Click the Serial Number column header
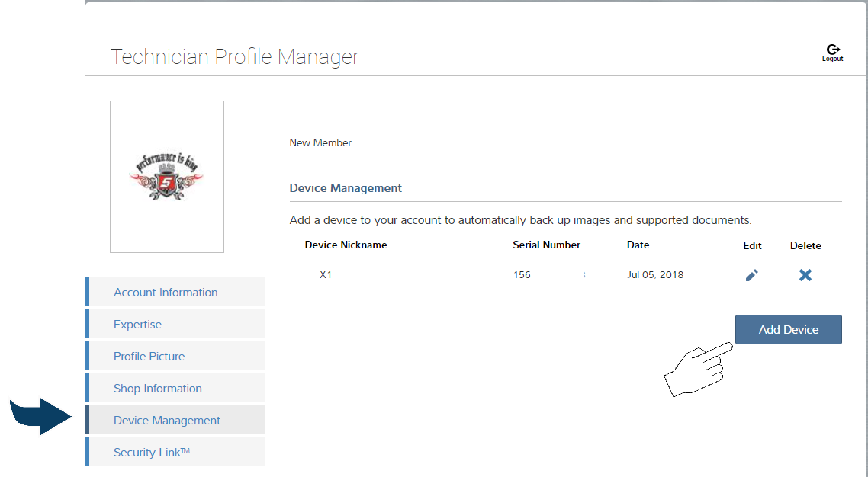 tap(546, 245)
